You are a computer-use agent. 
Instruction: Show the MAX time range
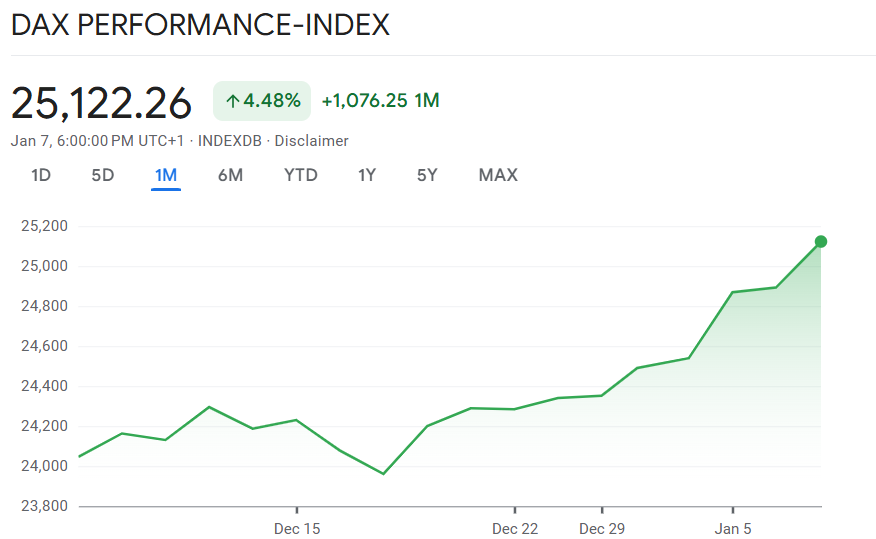click(x=498, y=176)
